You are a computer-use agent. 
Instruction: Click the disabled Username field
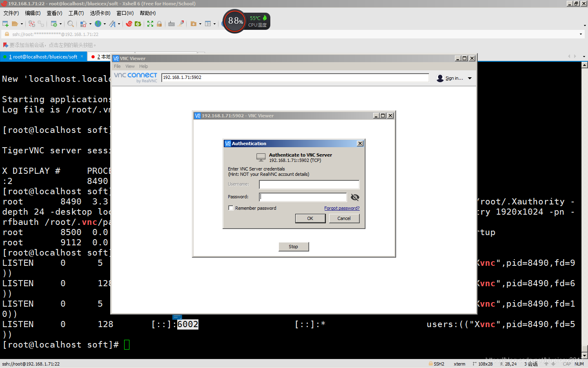[309, 184]
